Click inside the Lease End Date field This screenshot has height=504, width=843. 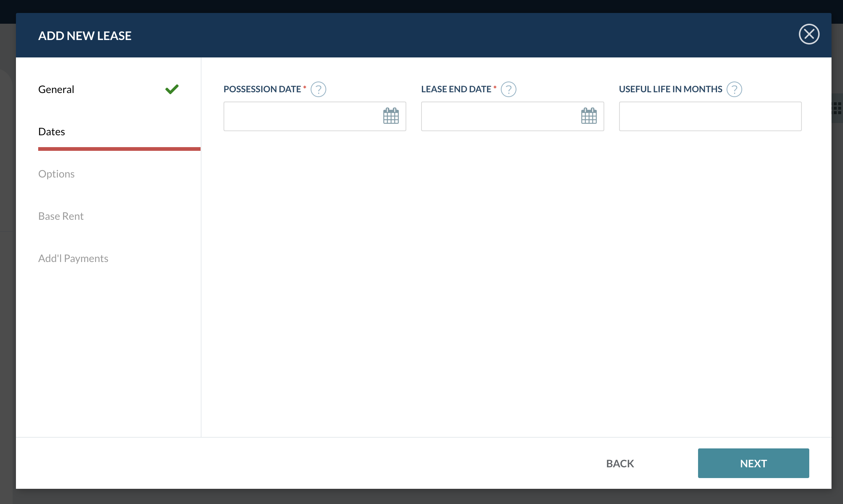(500, 116)
